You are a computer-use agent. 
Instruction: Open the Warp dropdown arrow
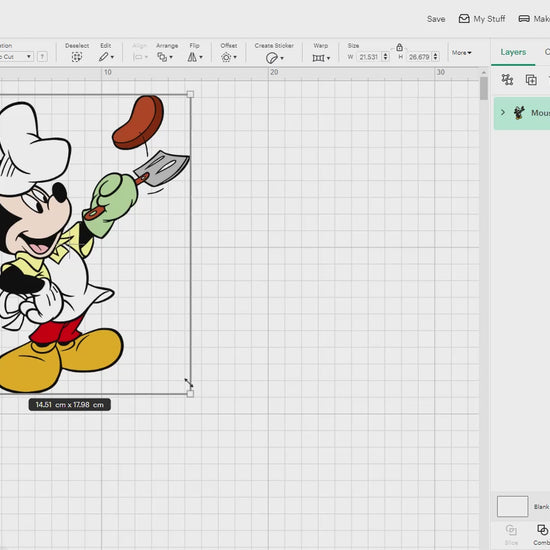(x=328, y=58)
